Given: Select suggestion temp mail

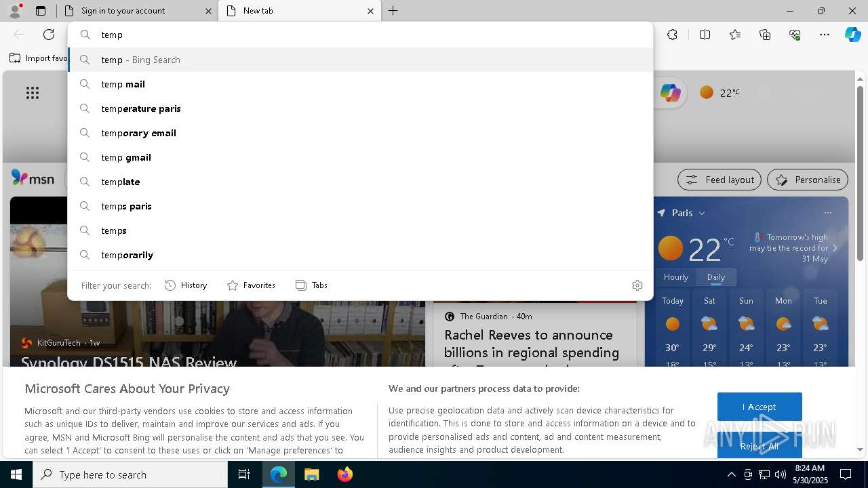Looking at the screenshot, I should point(360,84).
